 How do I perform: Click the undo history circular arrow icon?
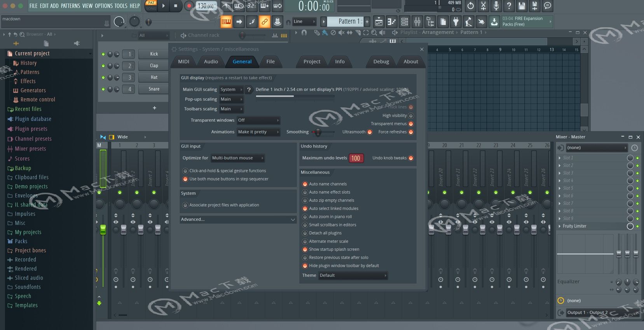click(x=471, y=6)
